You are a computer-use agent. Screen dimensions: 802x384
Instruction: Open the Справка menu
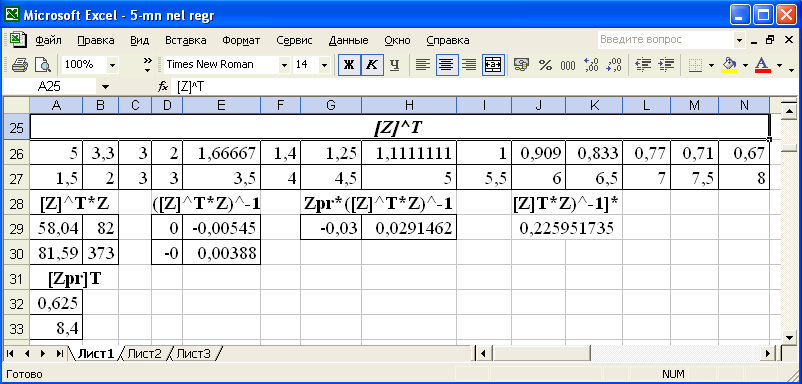point(448,40)
